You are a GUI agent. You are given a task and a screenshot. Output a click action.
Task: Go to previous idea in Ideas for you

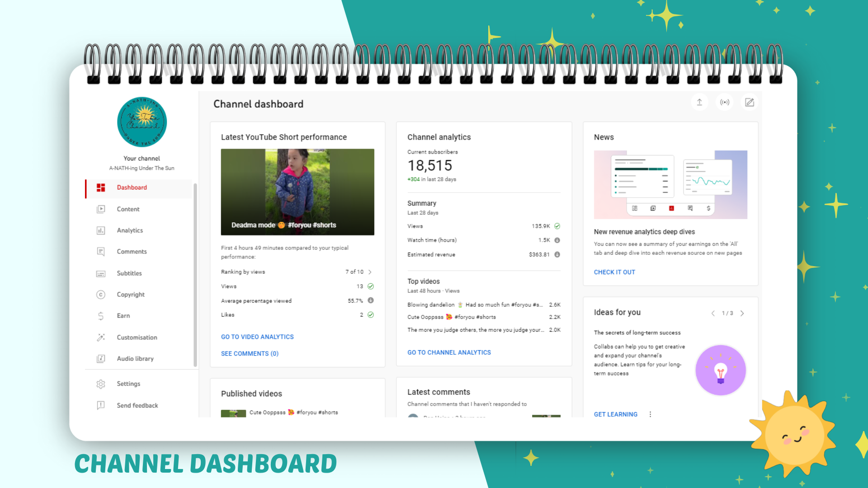pyautogui.click(x=713, y=313)
